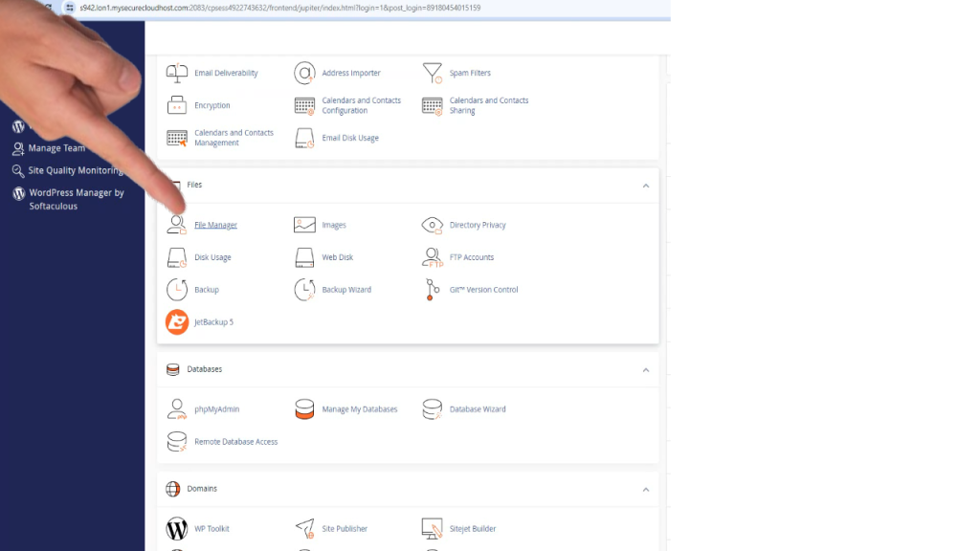980x551 pixels.
Task: Open the WP Toolkit WordPress icon
Action: 177,529
